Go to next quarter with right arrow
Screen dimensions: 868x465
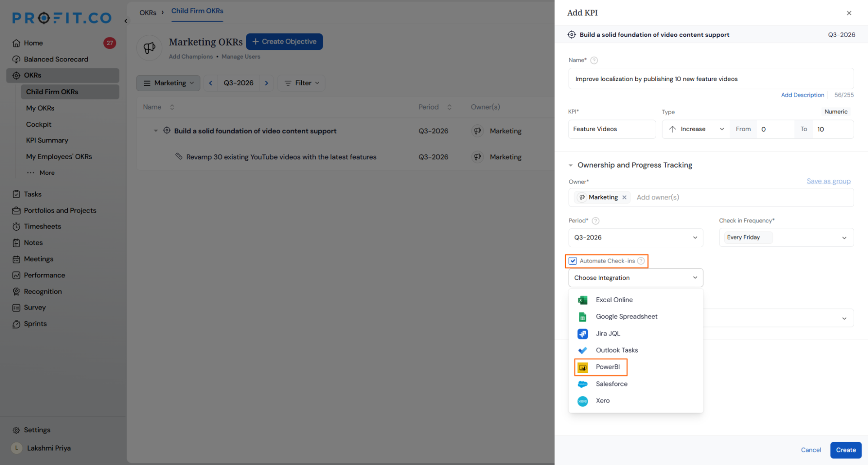(x=267, y=83)
